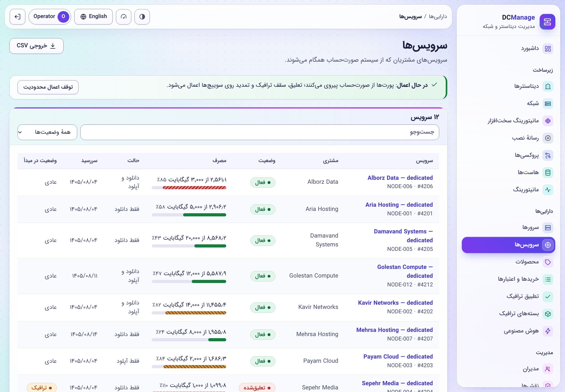Open Sepehr Media — dedicated service link
Viewport: 565px width, 392px height.
click(397, 383)
